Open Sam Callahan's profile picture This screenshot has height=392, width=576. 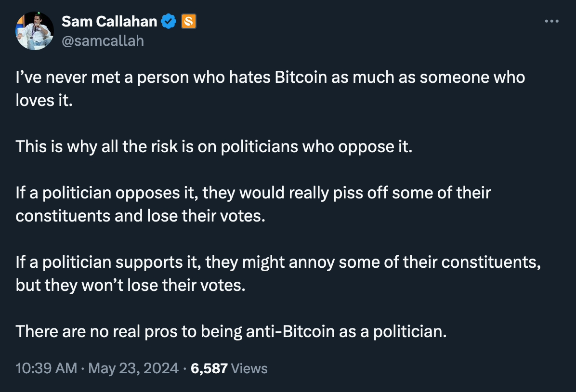pos(35,31)
